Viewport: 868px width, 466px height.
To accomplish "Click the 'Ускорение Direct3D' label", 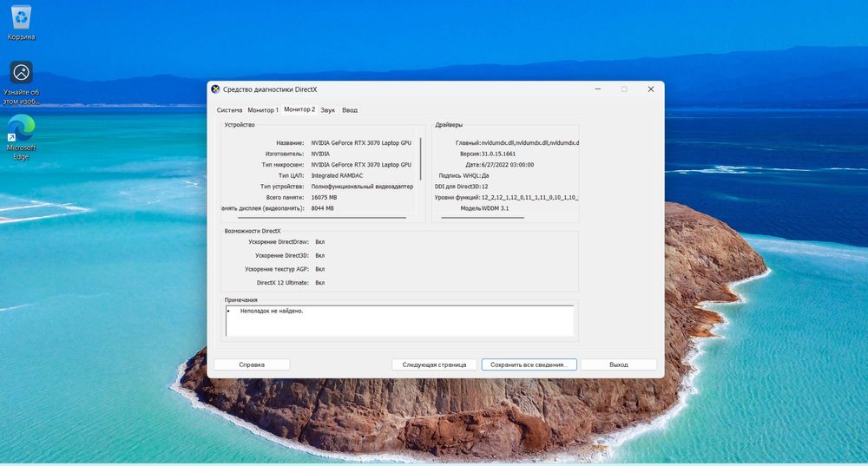I will coord(282,256).
